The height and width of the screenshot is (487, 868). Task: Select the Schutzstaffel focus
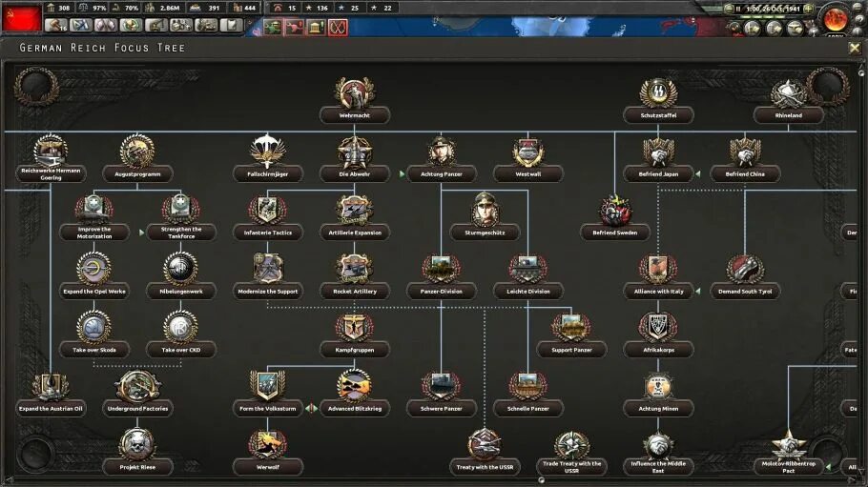tap(658, 101)
